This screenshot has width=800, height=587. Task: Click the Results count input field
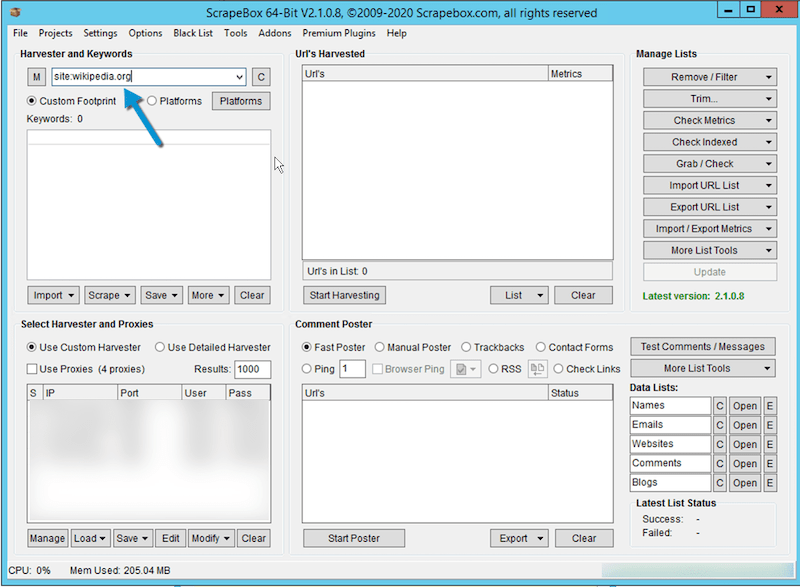252,369
